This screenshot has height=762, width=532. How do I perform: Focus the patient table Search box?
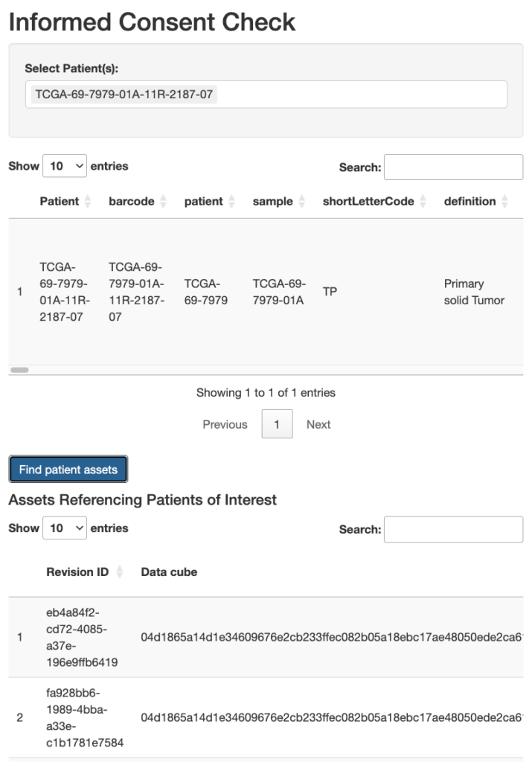tap(453, 167)
